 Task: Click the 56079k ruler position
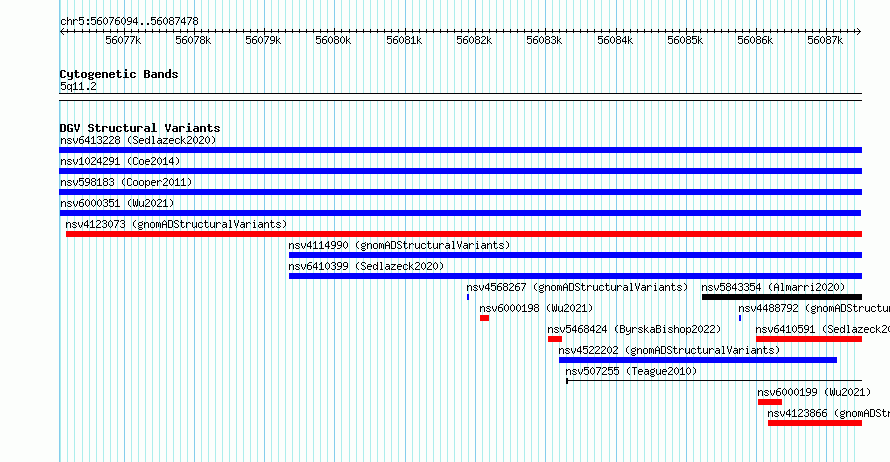263,40
